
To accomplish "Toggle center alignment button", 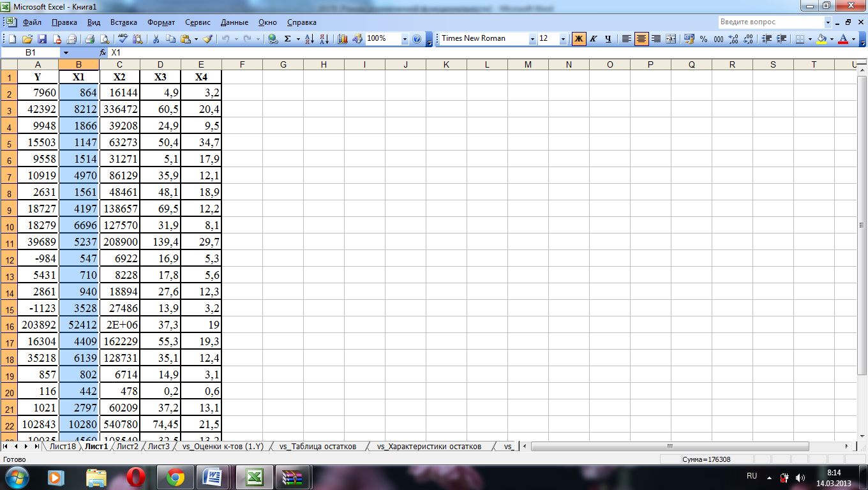I will (641, 39).
